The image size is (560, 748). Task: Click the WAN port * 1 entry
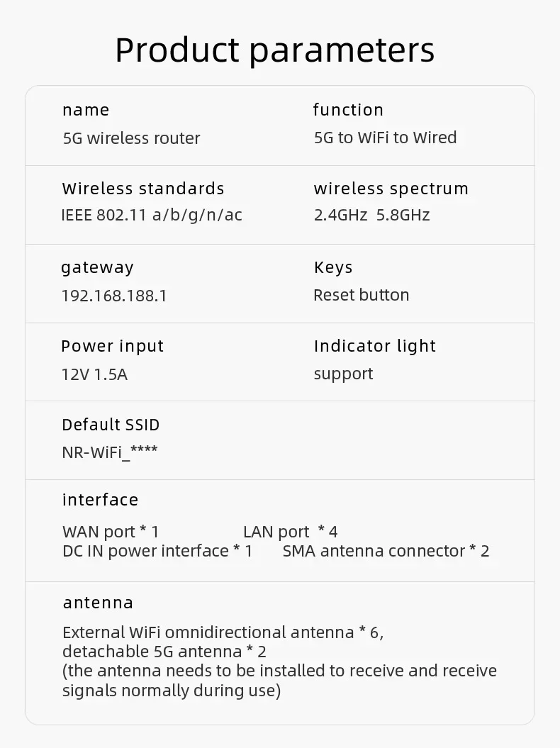(110, 532)
